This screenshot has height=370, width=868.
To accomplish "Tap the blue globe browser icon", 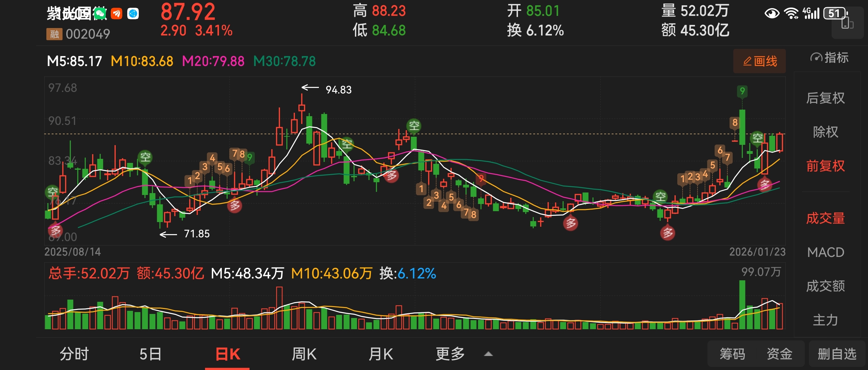I will click(x=133, y=13).
